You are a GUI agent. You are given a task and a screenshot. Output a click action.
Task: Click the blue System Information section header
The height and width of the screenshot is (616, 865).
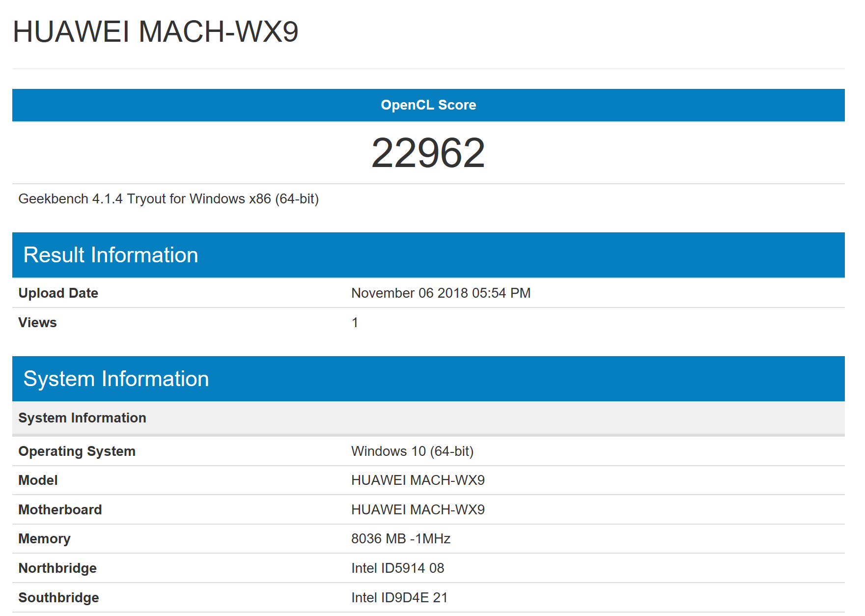tap(428, 379)
